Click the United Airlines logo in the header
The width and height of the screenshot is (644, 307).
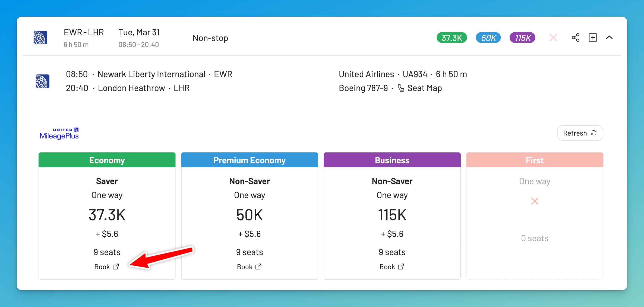(x=40, y=37)
